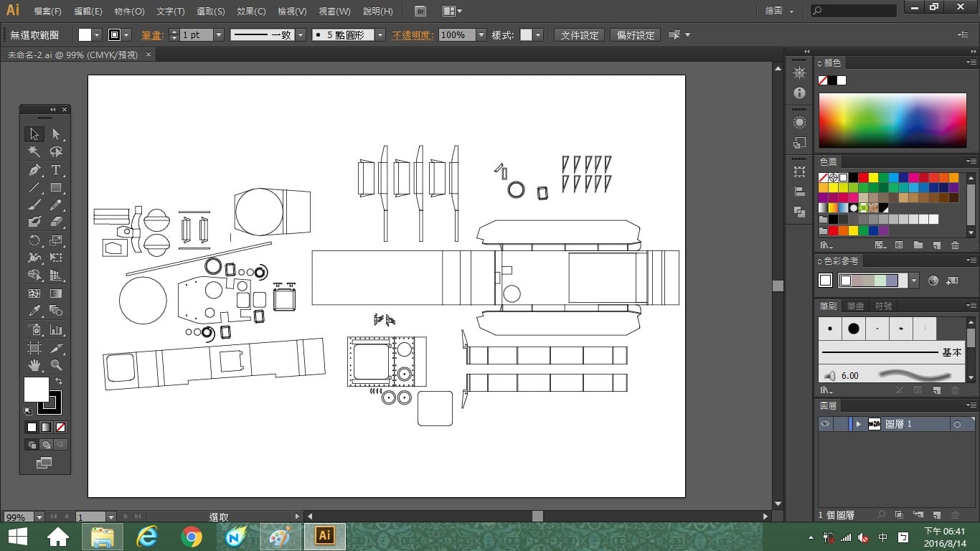Pick a color from the spectrum bar
The image size is (980, 551).
892,120
